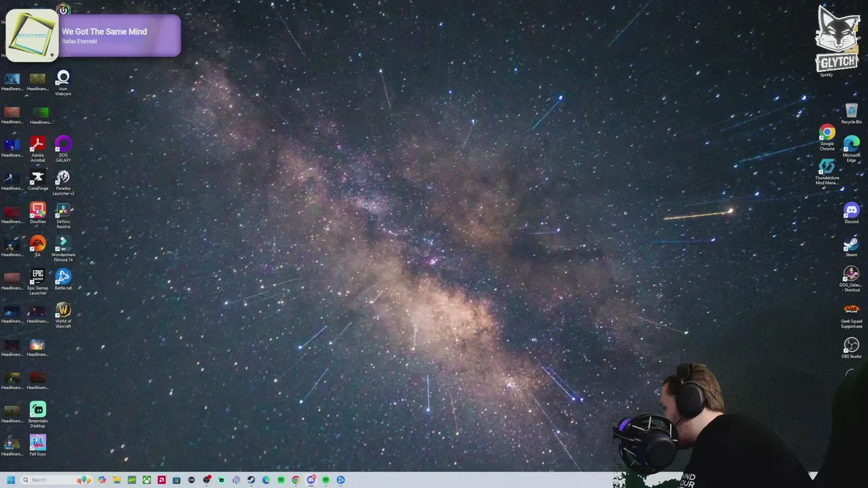Screen dimensions: 868x488
Task: Click the "Rafau Etamski" artist name
Action: coord(79,41)
